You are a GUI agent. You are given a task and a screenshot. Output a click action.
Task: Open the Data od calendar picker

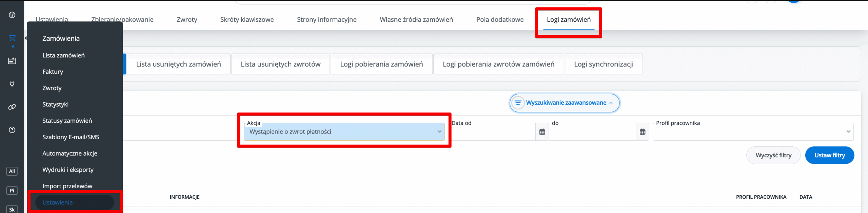pyautogui.click(x=542, y=132)
